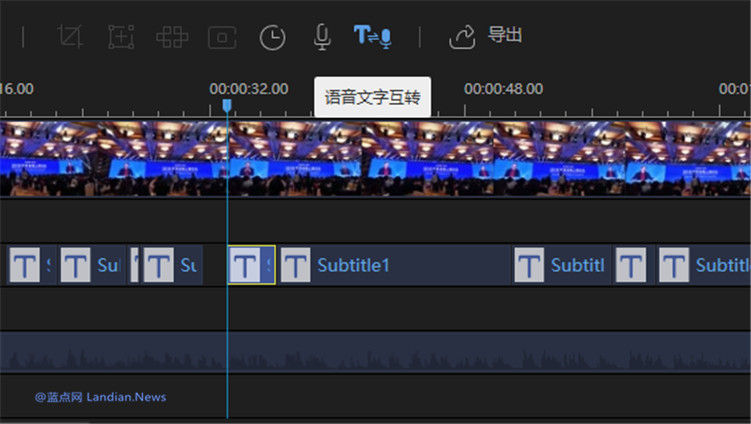Click the dashed-square zoom/focus icon
Viewport: 751px width, 424px height.
click(121, 37)
